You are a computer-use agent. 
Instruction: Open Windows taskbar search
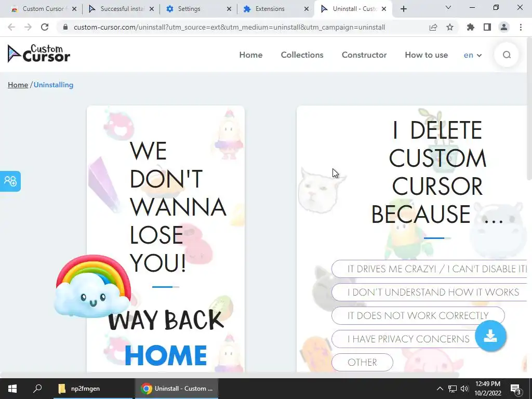[37, 389]
